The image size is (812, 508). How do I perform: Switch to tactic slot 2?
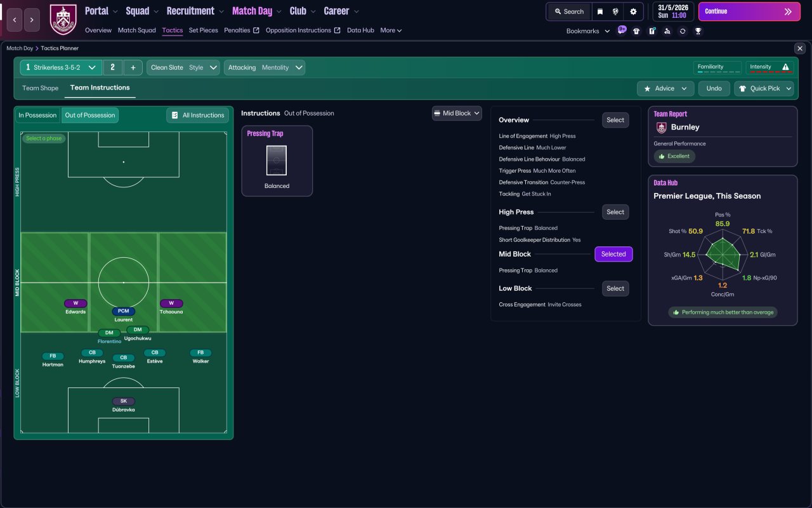click(112, 67)
